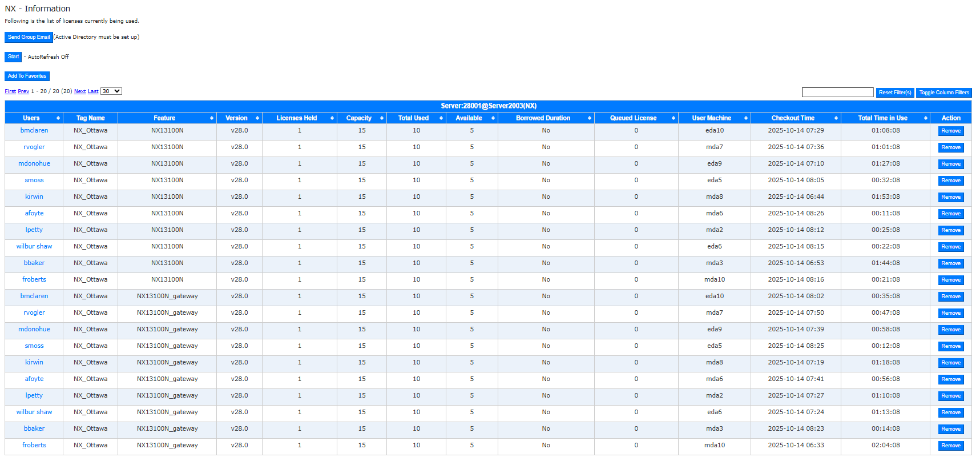
Task: Sort by the Total Used column
Action: [x=416, y=118]
